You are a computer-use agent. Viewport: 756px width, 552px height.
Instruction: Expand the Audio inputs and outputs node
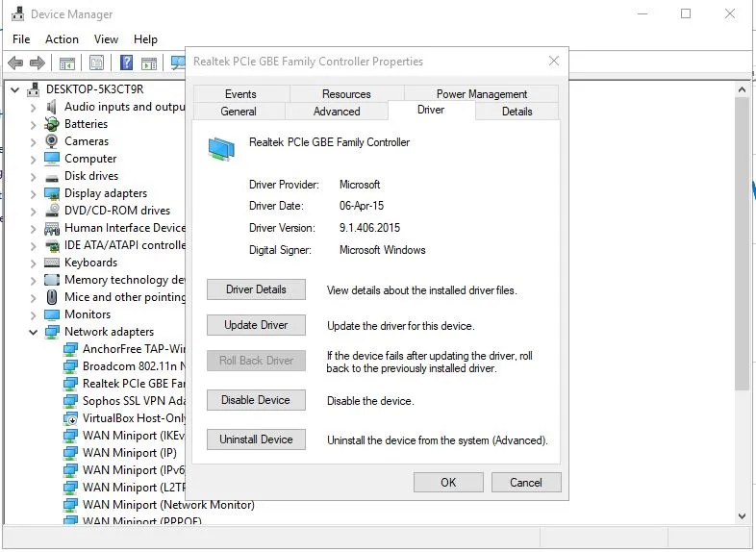[x=34, y=108]
